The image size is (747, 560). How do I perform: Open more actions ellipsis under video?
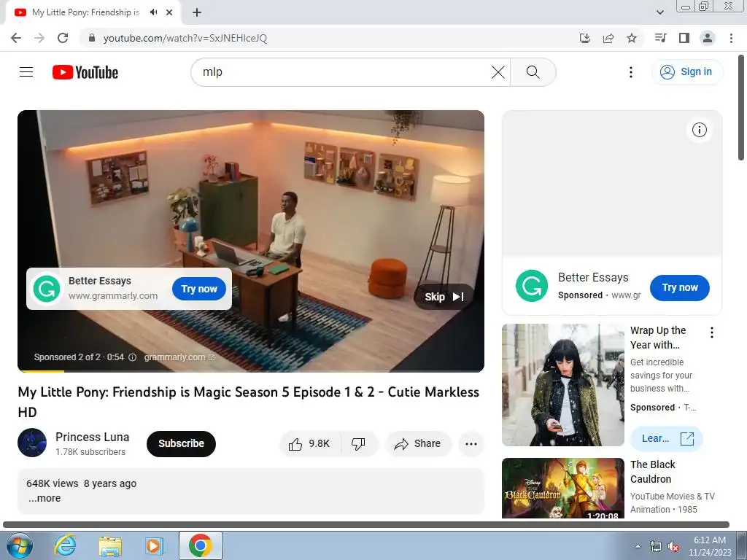(x=471, y=444)
